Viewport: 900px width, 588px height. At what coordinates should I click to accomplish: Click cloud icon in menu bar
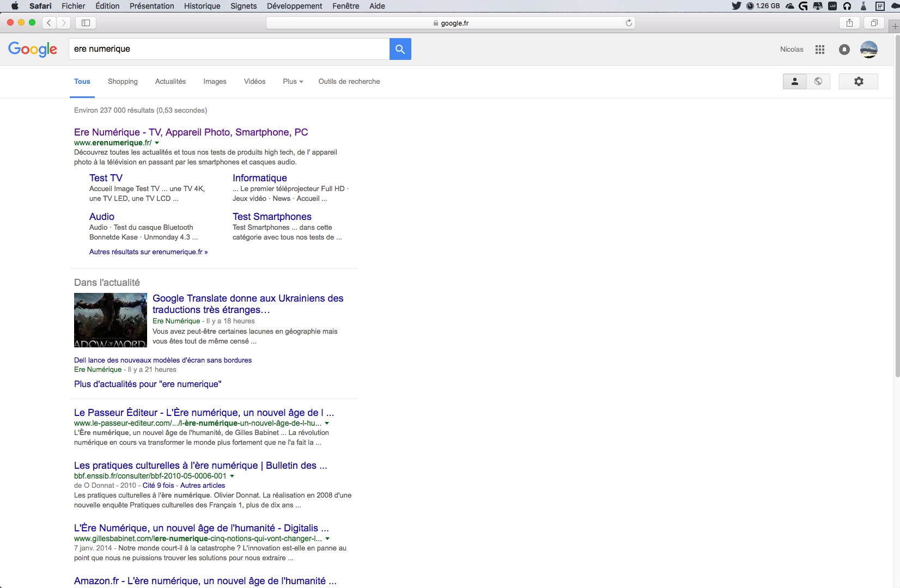click(789, 6)
